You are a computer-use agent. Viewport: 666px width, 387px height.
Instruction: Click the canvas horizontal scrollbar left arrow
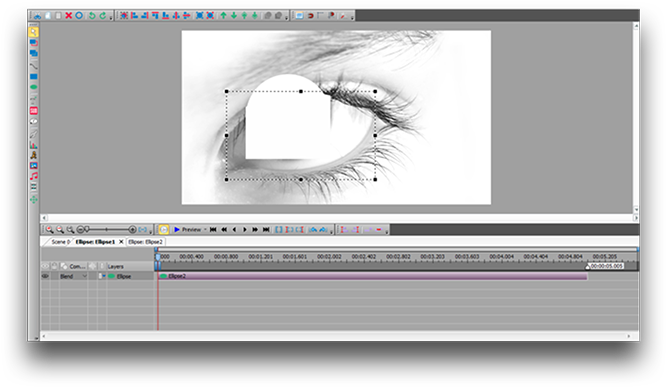(44, 218)
